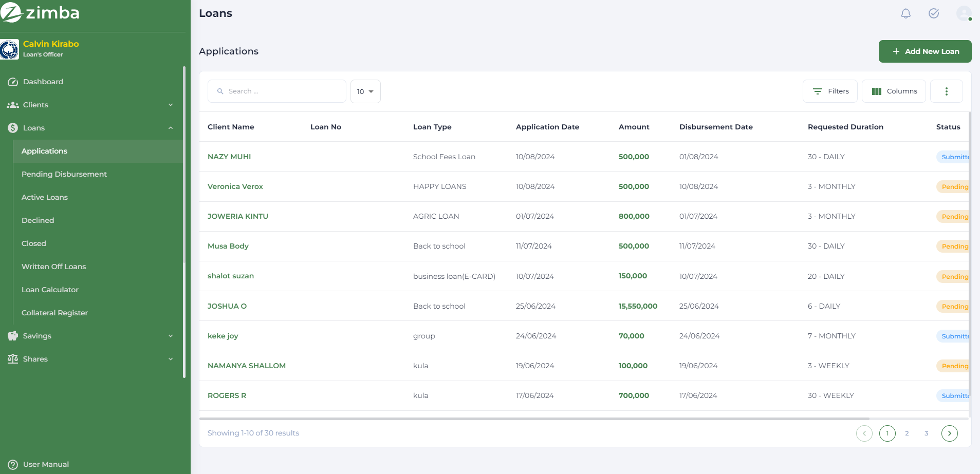Open Pending Disbursement in the sidebar

pos(64,174)
